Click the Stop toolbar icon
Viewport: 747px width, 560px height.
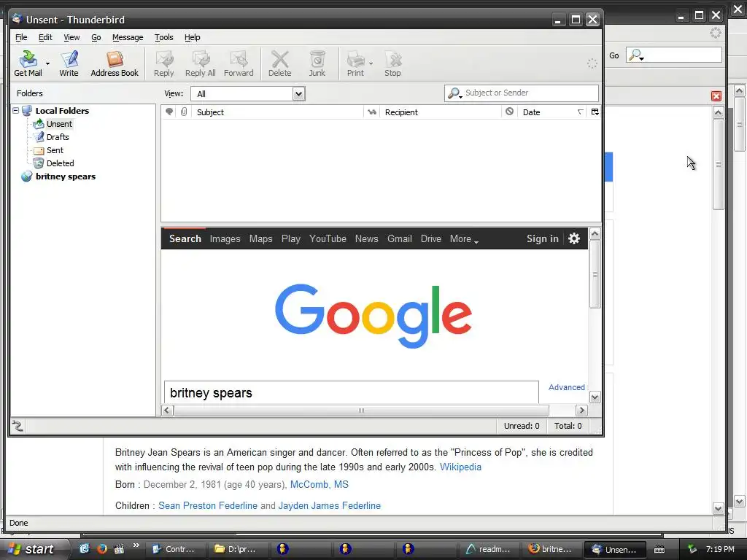pyautogui.click(x=392, y=64)
